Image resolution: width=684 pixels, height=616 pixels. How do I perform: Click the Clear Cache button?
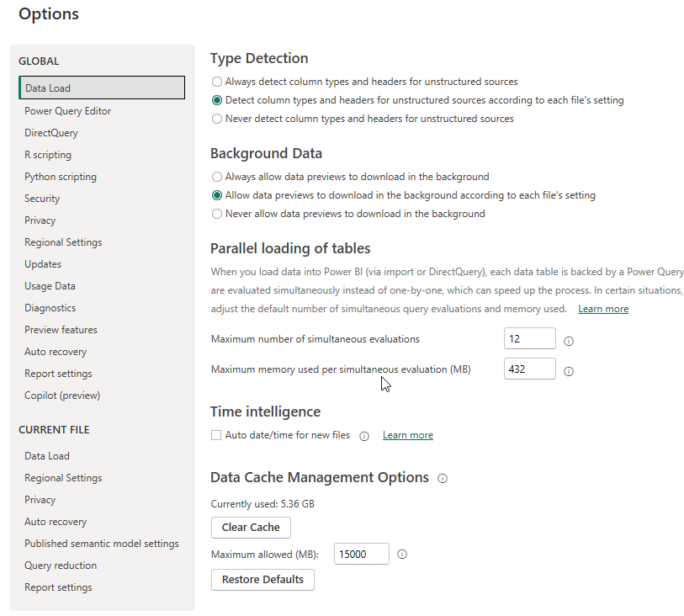point(251,528)
